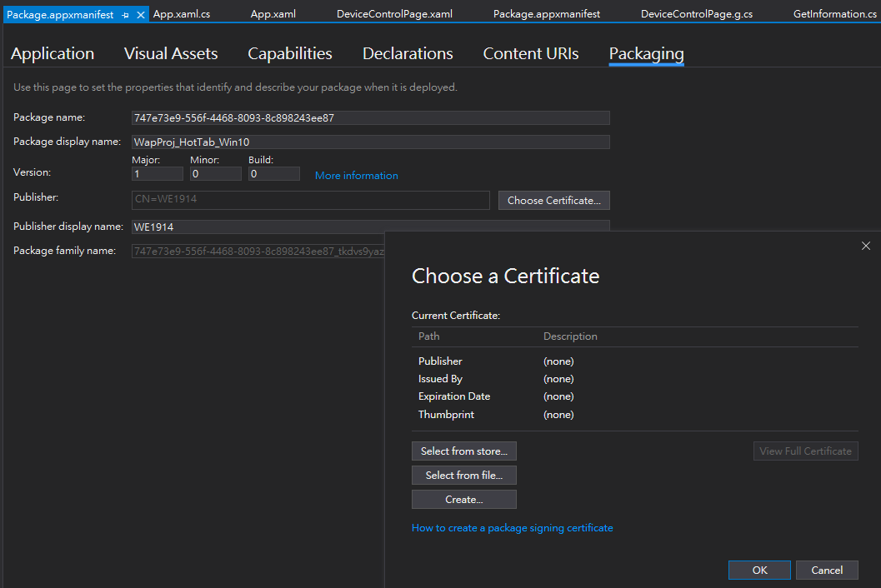The image size is (881, 588).
Task: Cancel out of the certificate dialog
Action: click(826, 570)
